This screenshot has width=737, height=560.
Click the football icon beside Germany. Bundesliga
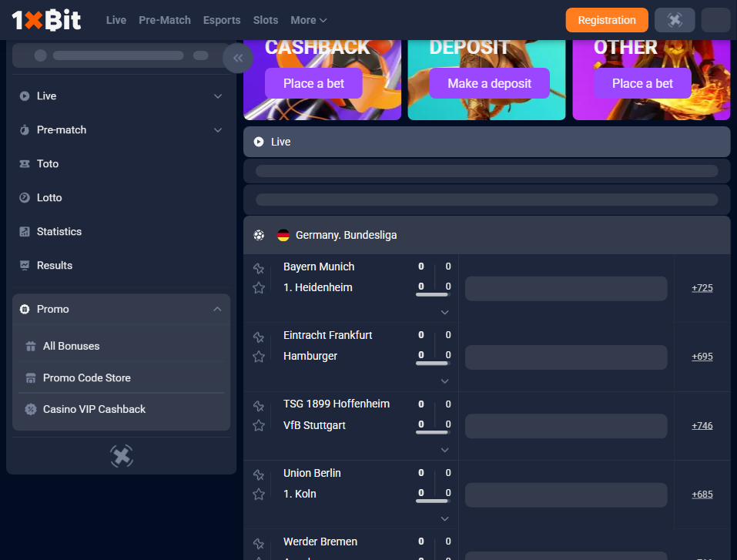pyautogui.click(x=259, y=235)
